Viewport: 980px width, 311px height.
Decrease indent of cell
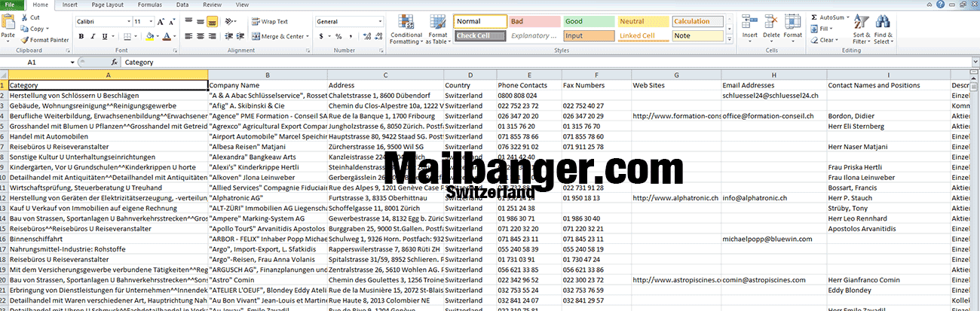[228, 36]
